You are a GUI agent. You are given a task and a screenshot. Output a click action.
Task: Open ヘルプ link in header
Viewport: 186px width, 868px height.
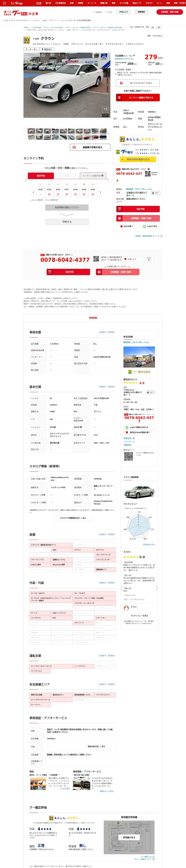(x=110, y=12)
